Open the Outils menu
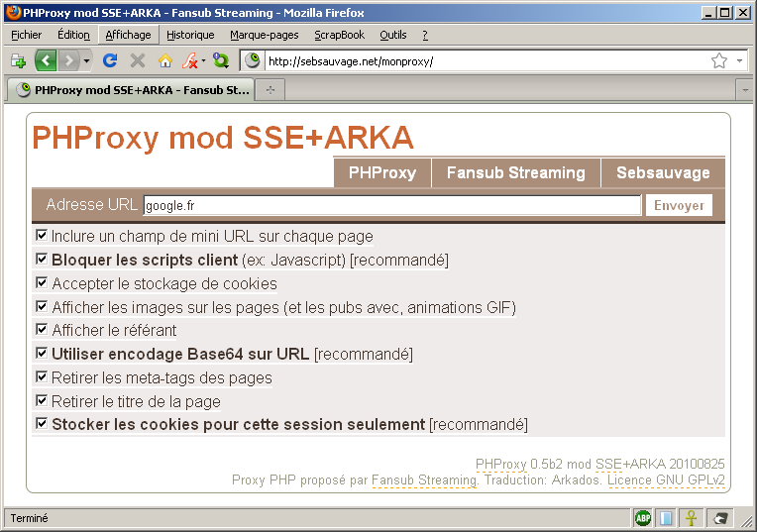This screenshot has width=757, height=532. pyautogui.click(x=392, y=35)
